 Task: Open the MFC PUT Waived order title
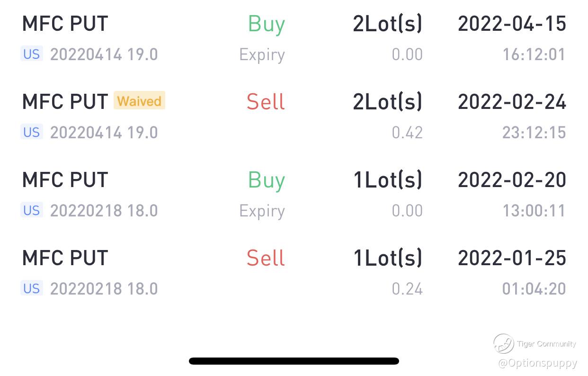pyautogui.click(x=65, y=101)
